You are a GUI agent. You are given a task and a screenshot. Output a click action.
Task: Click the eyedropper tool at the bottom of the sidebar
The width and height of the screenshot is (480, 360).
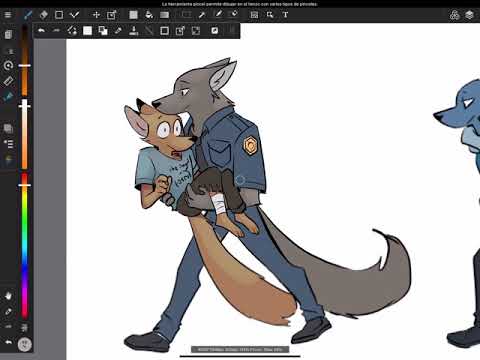8,311
